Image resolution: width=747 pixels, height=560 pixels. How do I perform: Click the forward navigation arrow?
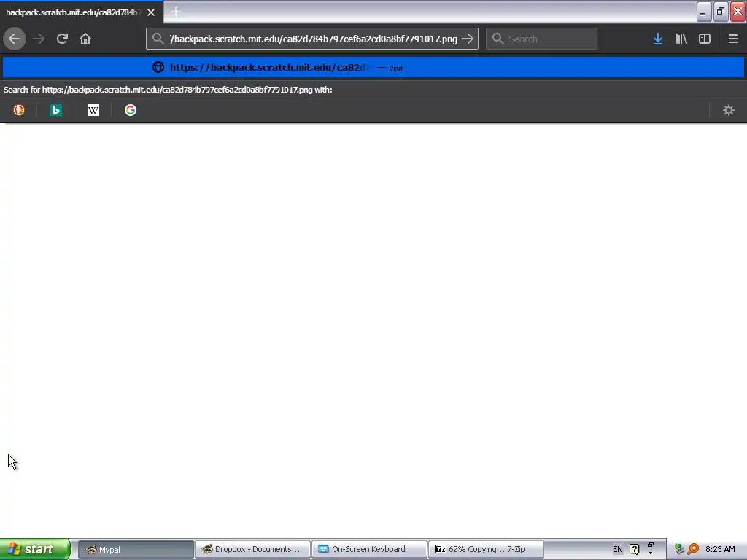(39, 39)
